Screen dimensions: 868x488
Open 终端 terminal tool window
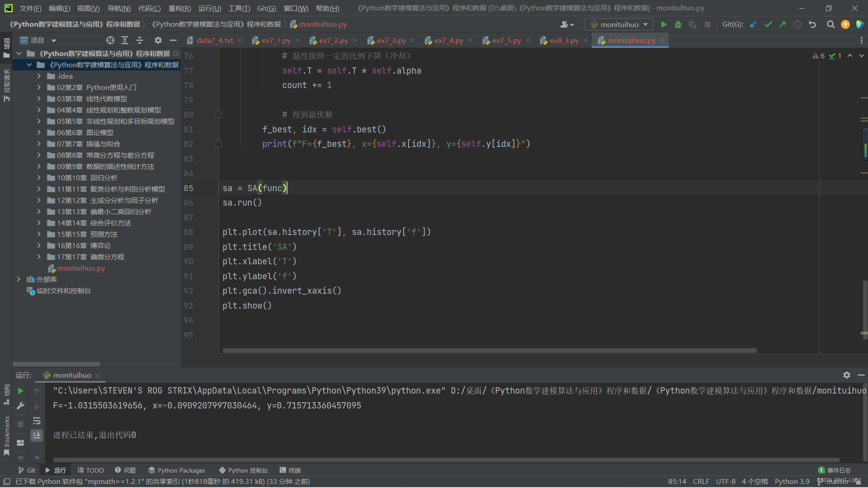pos(290,470)
